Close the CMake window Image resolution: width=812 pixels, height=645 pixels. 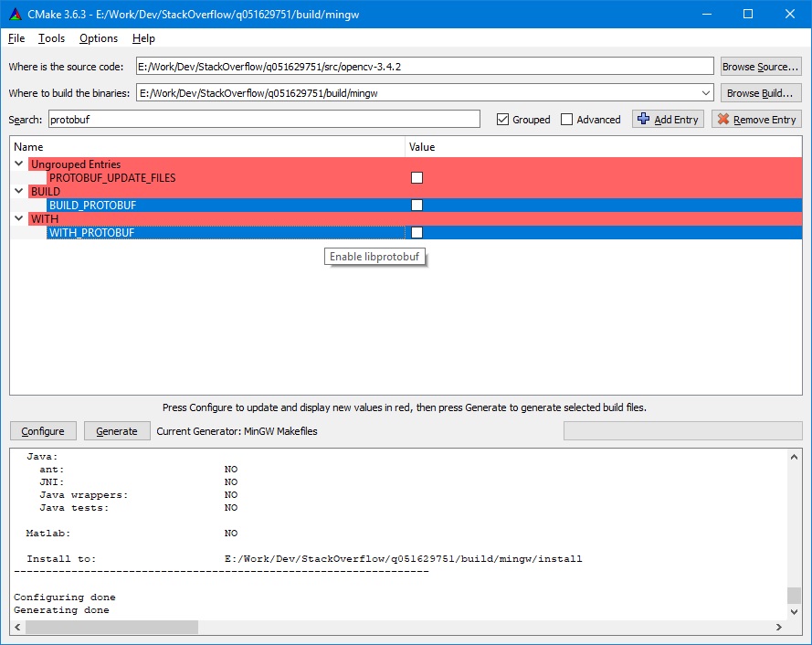tap(790, 14)
